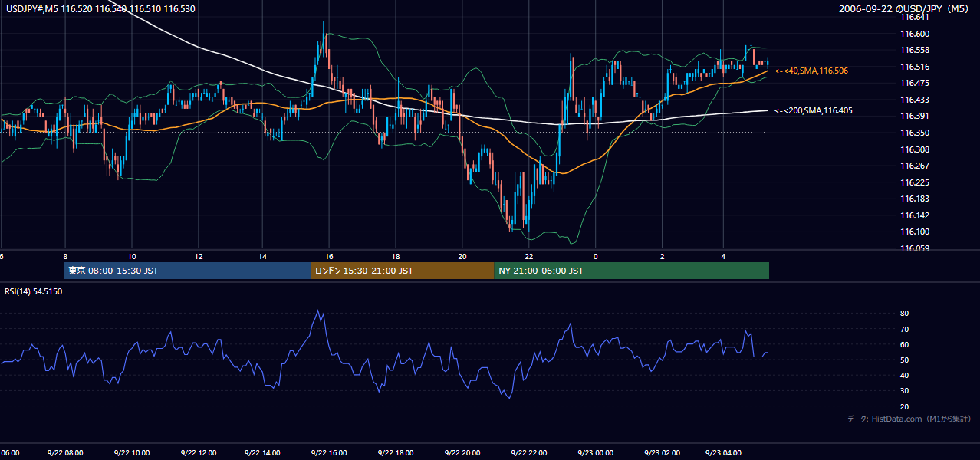
Task: Click the RSI 20 level label
Action: 904,406
